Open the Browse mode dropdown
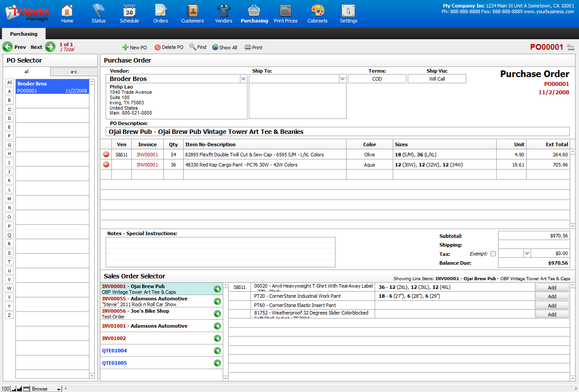The width and height of the screenshot is (579, 392). (46, 389)
